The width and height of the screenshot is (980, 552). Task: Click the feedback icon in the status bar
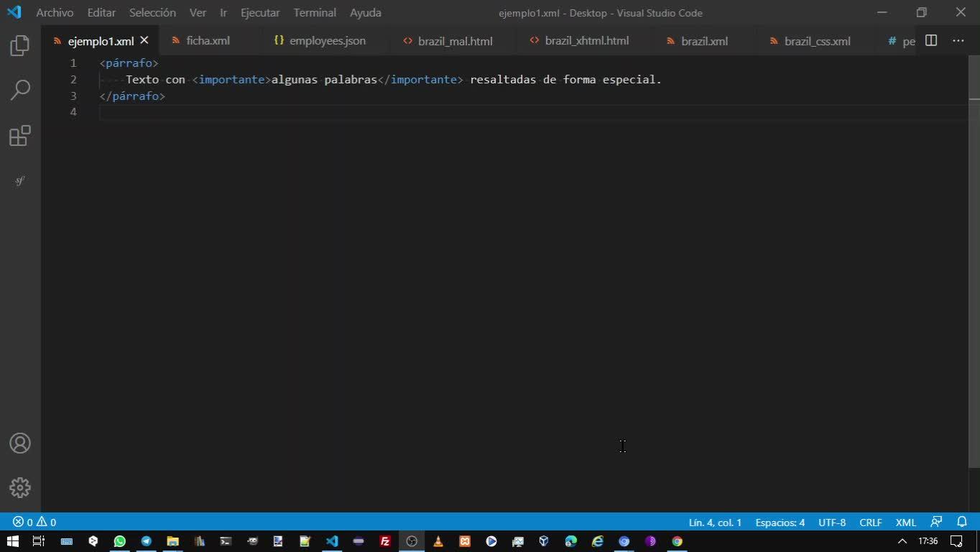click(x=936, y=523)
